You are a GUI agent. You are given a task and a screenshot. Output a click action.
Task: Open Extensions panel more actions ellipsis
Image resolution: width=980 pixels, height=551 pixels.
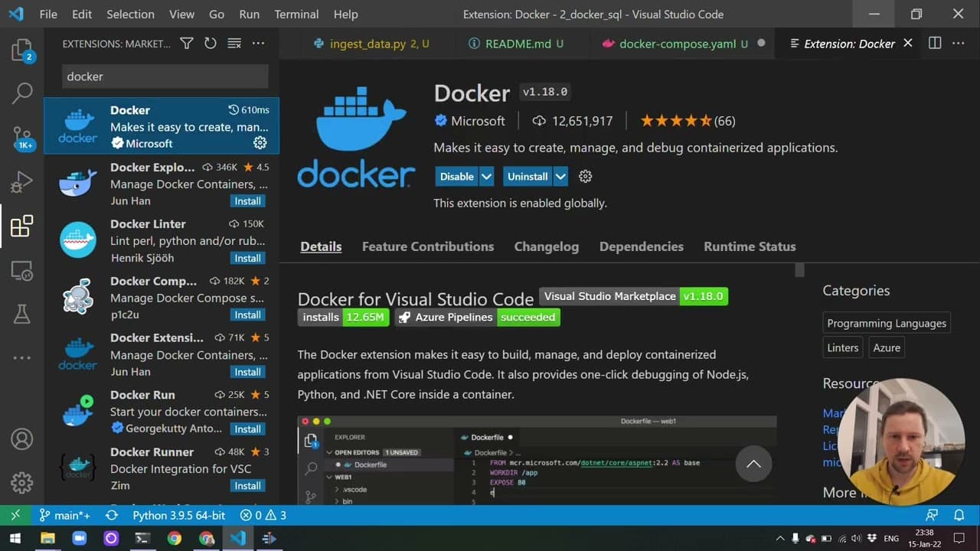coord(258,44)
